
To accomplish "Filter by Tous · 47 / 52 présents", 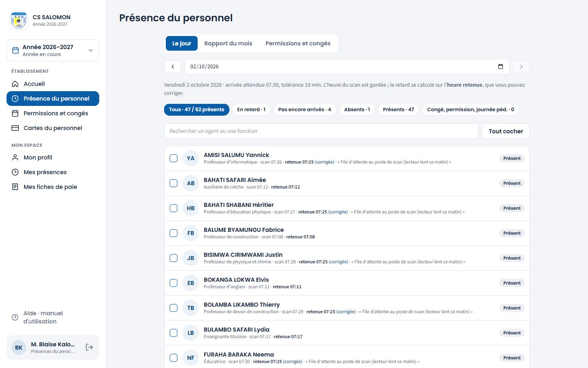I will click(197, 110).
